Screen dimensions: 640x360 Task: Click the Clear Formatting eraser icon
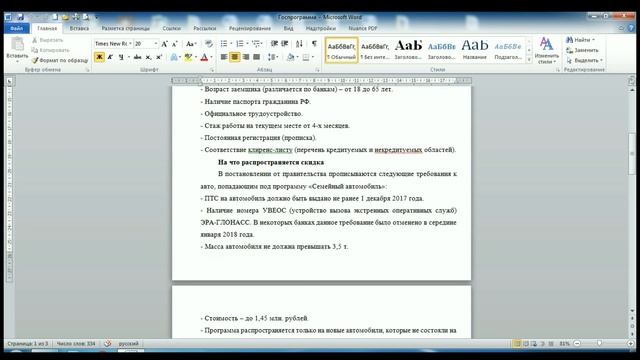pos(209,44)
